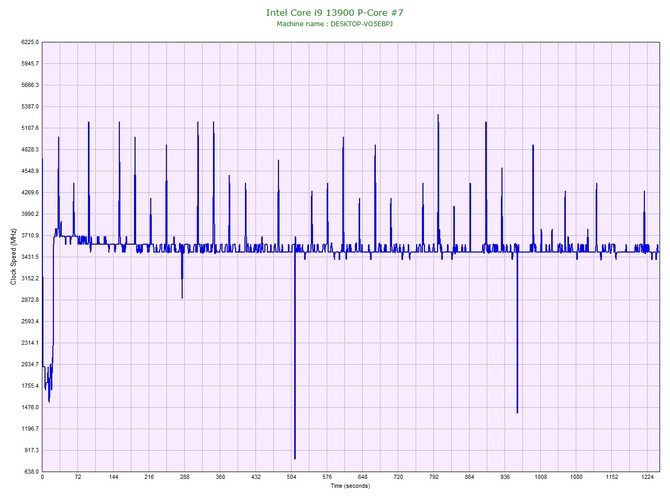Click the 4828.3 y-axis value
This screenshot has width=670, height=503.
(x=30, y=150)
